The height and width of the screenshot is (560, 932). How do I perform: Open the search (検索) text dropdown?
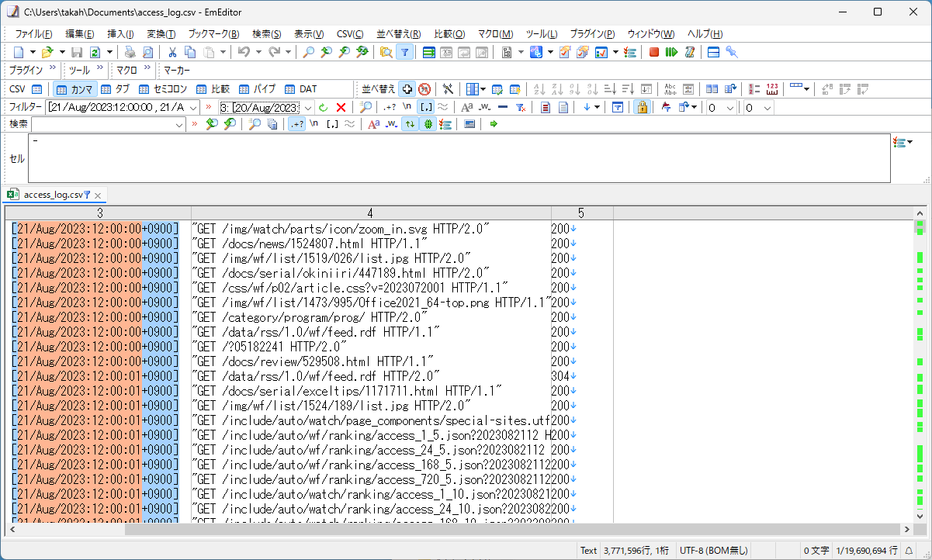[x=179, y=125]
